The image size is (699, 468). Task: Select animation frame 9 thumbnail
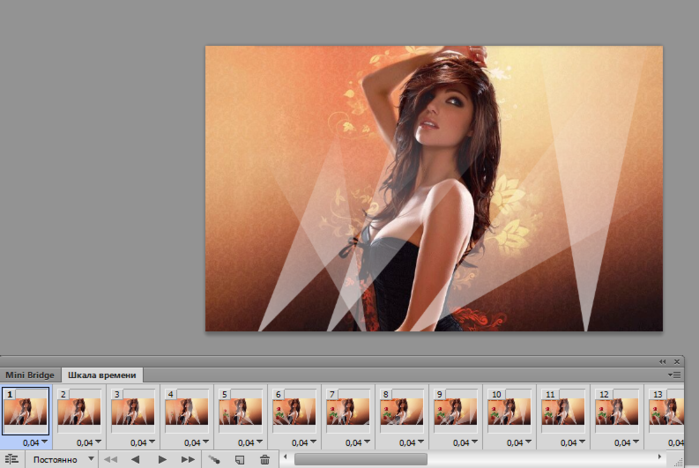point(456,411)
